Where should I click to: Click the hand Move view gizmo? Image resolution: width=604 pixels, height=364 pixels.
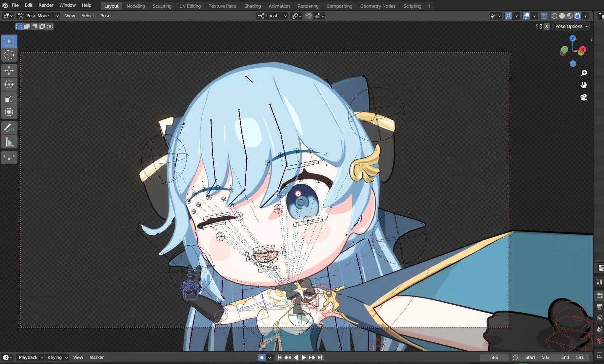click(584, 85)
